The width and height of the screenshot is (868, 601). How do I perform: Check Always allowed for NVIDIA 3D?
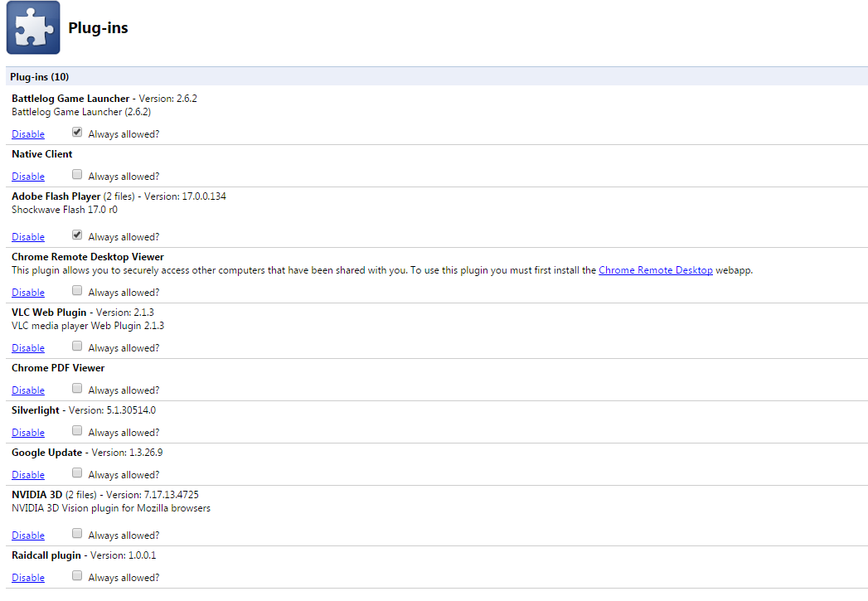pyautogui.click(x=77, y=534)
